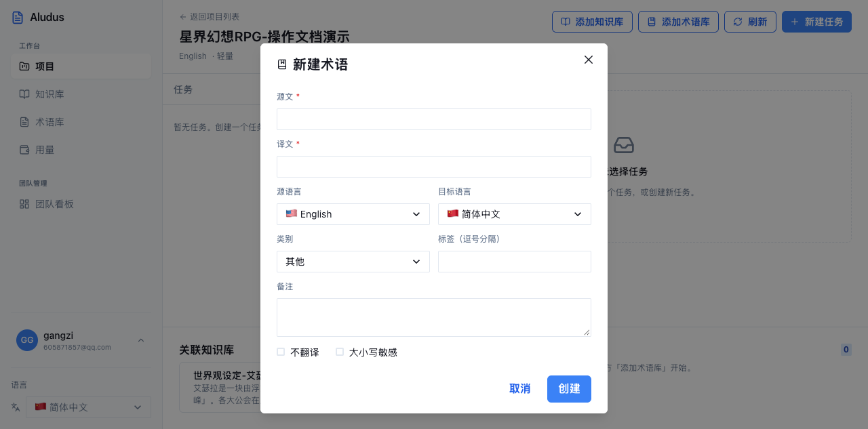
Task: Enable the 不翻译 checkbox
Action: click(281, 352)
